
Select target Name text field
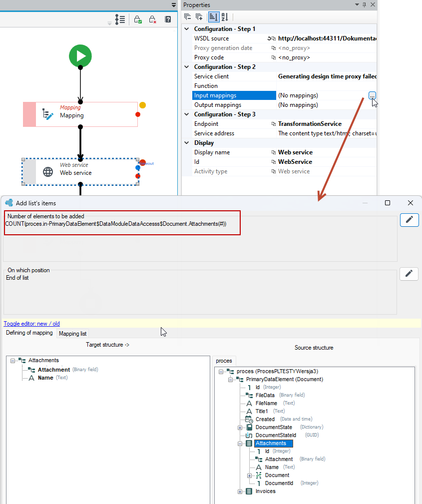click(45, 378)
